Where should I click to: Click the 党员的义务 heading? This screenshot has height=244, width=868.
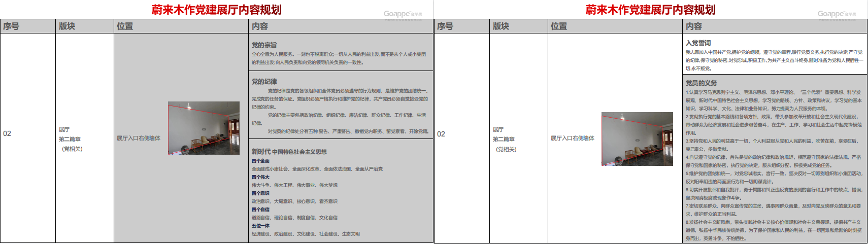click(x=701, y=83)
